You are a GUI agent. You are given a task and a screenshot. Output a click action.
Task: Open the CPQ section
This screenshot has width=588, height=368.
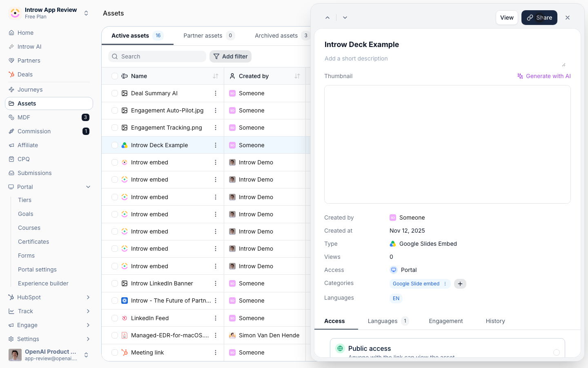pyautogui.click(x=49, y=159)
